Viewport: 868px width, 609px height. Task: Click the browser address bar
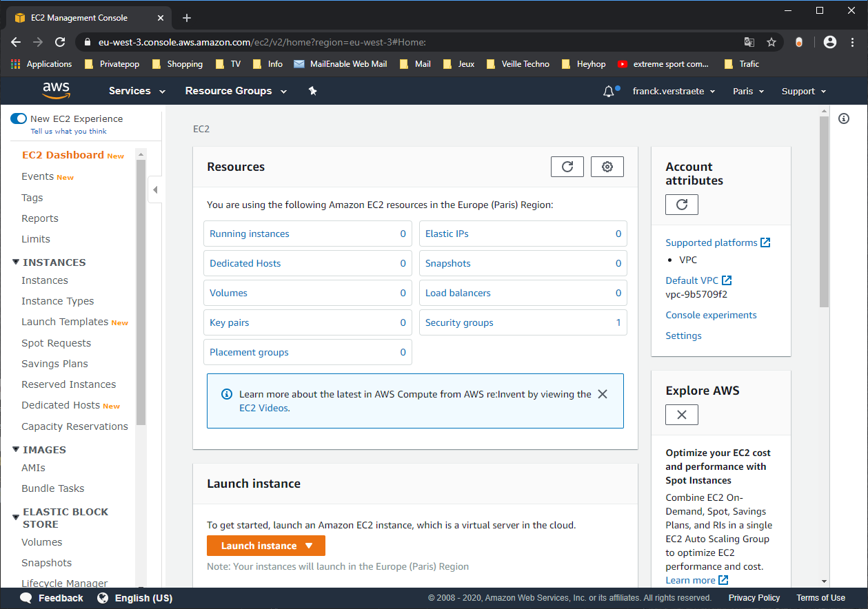pos(414,42)
